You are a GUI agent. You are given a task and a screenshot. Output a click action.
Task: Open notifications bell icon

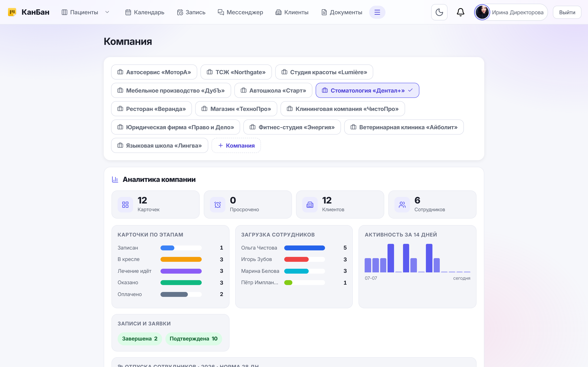click(x=460, y=12)
